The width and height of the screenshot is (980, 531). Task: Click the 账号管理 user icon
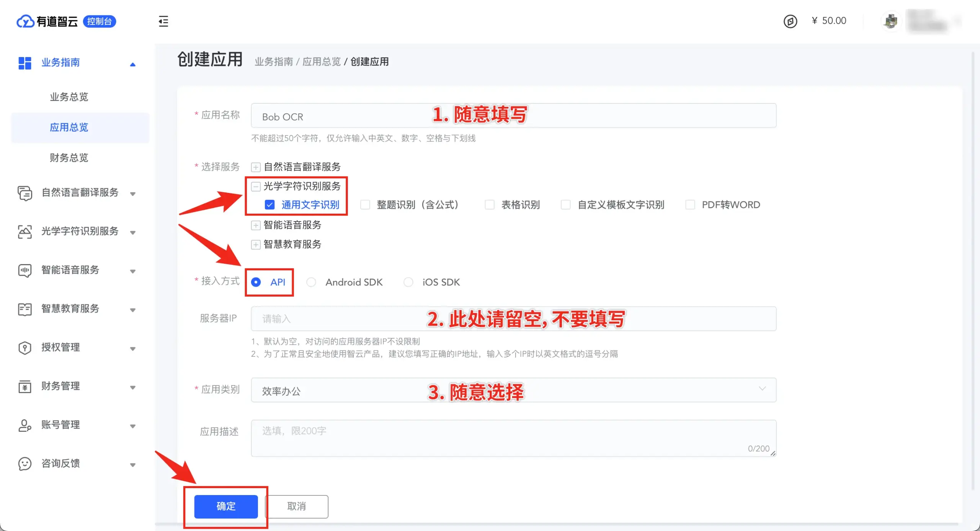click(x=25, y=425)
